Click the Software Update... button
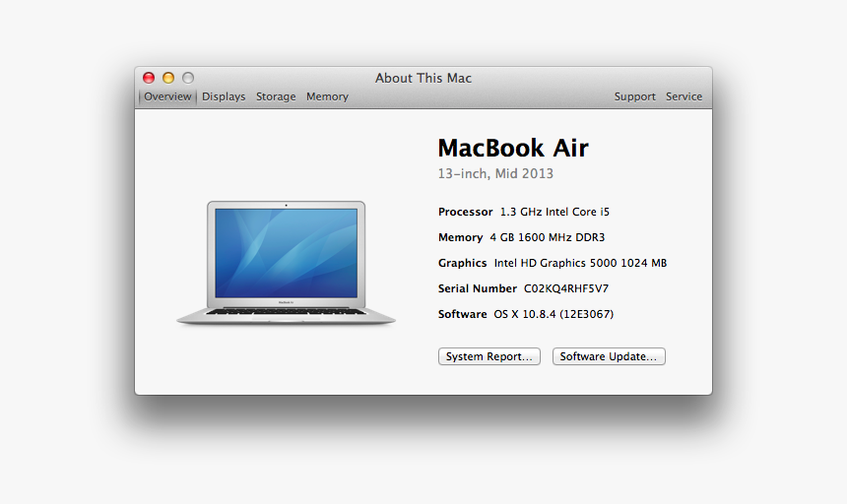847x504 pixels. click(x=609, y=356)
